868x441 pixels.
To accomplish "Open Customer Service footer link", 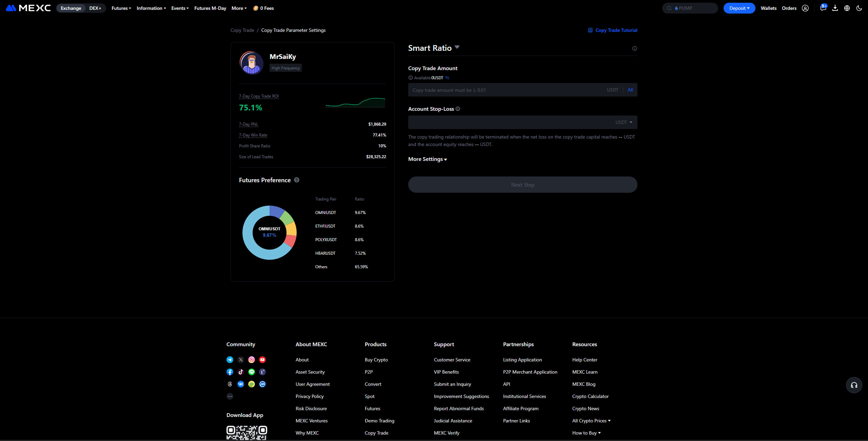I will click(452, 360).
